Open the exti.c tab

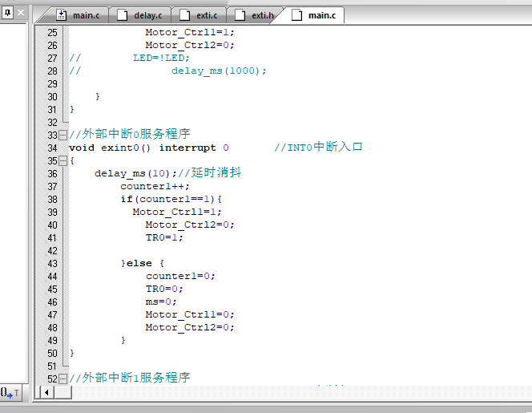pos(199,15)
